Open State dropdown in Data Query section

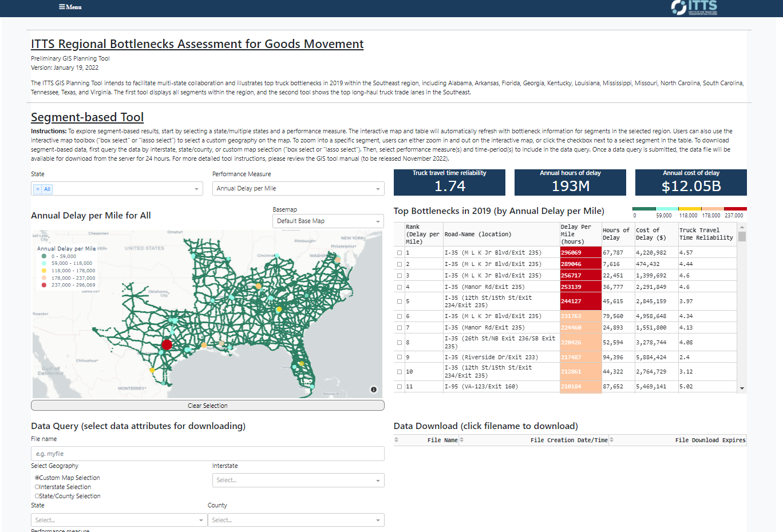point(118,520)
